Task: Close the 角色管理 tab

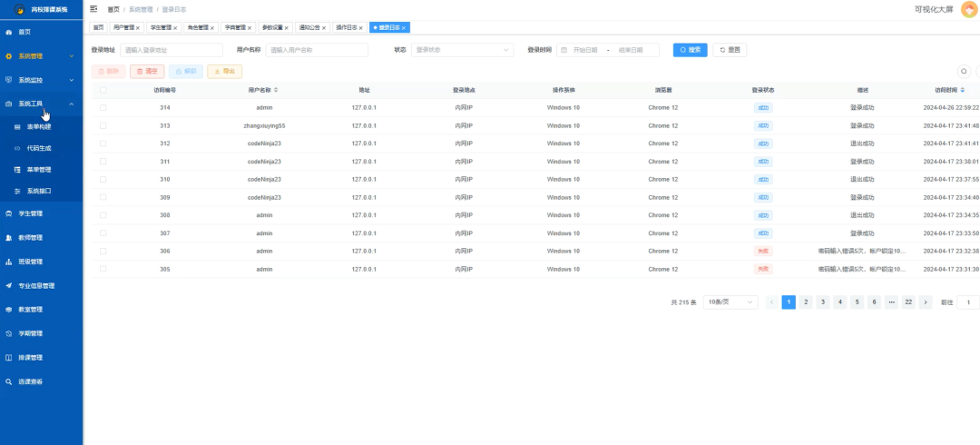Action: coord(212,28)
